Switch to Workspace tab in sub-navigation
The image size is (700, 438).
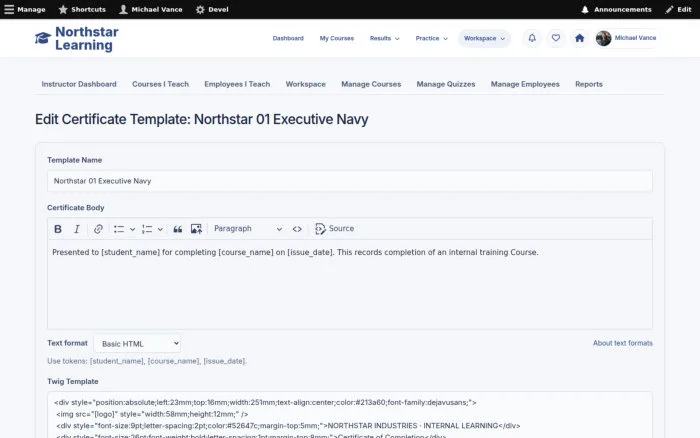[x=305, y=84]
